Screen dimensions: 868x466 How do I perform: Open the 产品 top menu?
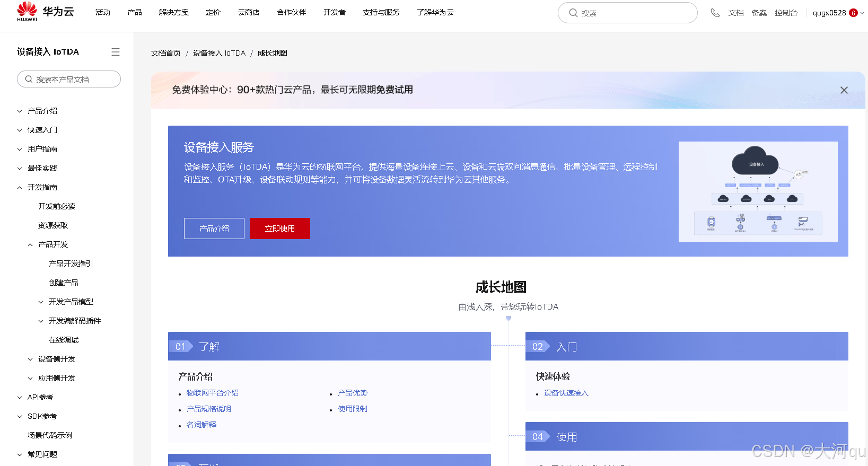(x=135, y=12)
